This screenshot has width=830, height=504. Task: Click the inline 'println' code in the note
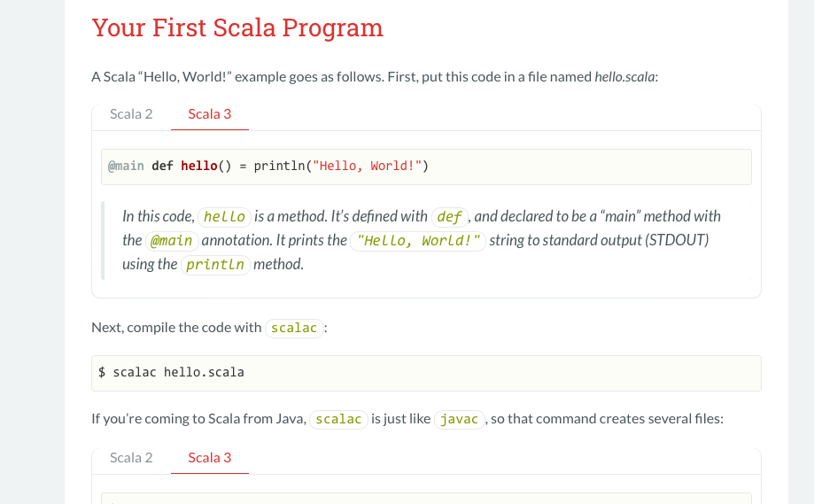click(x=215, y=265)
